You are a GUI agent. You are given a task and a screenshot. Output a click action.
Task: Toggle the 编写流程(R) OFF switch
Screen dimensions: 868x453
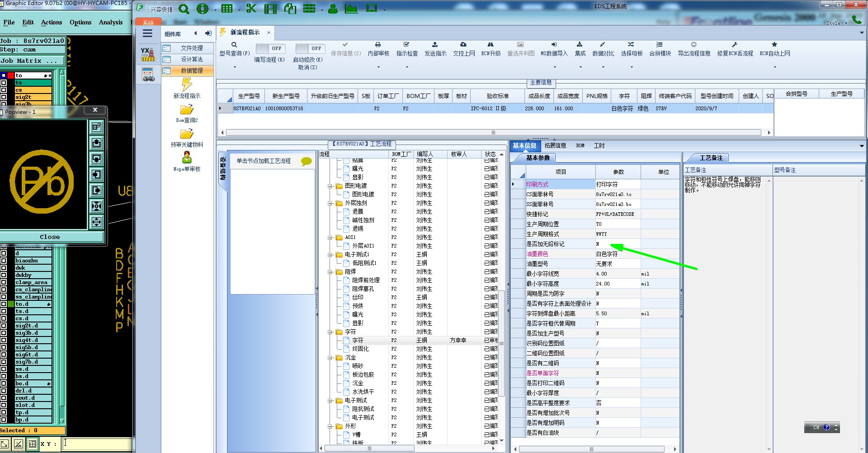[270, 48]
